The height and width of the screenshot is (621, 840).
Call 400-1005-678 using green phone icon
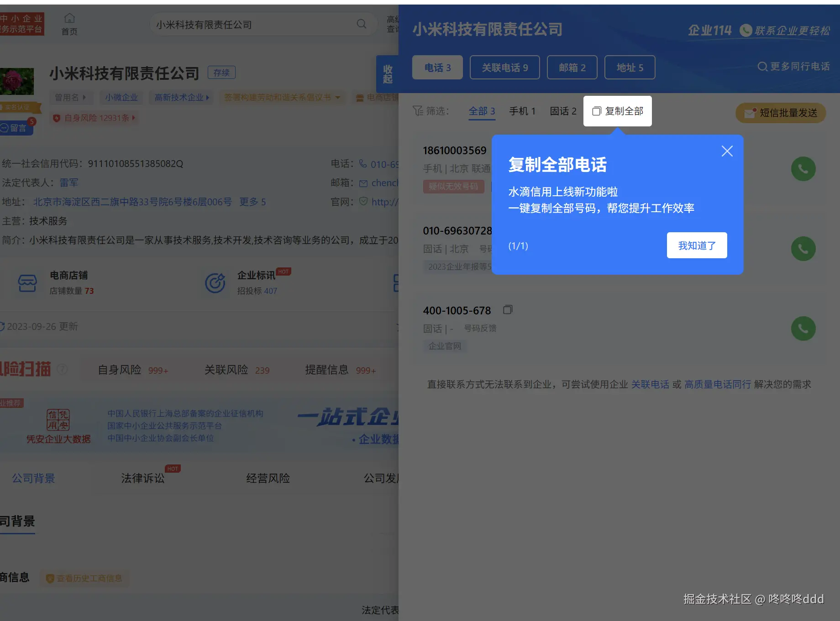click(803, 329)
